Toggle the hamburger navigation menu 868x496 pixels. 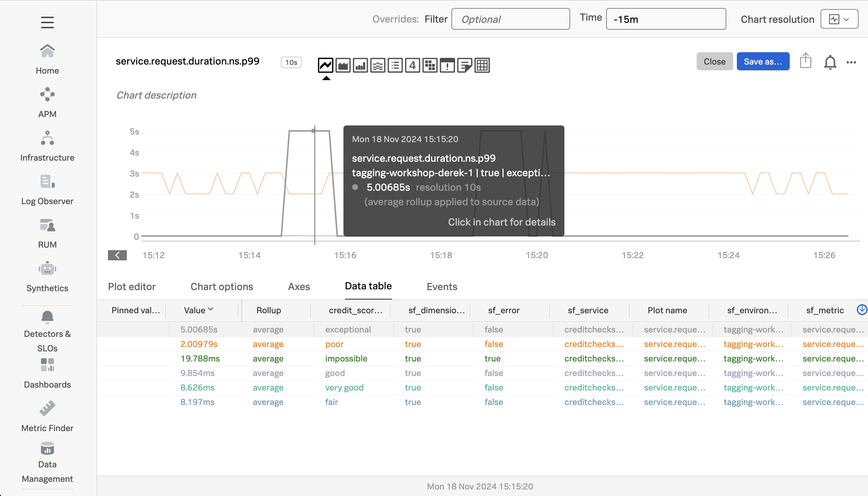click(x=47, y=22)
